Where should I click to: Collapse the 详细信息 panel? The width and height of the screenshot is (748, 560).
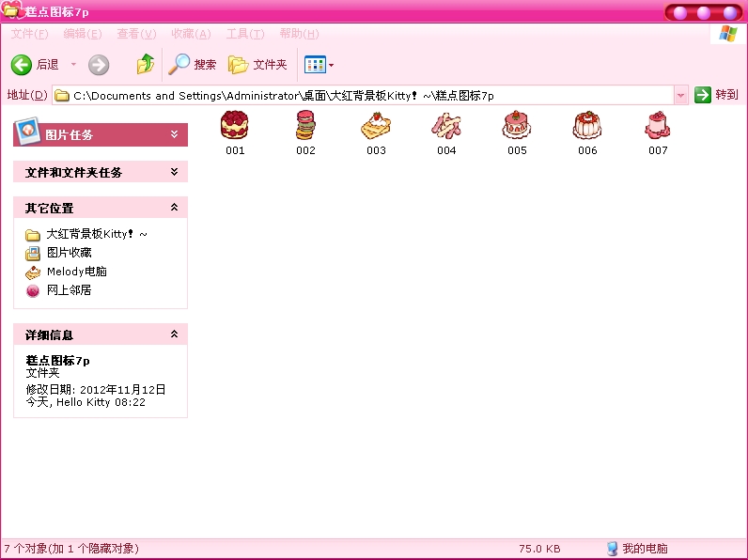174,334
